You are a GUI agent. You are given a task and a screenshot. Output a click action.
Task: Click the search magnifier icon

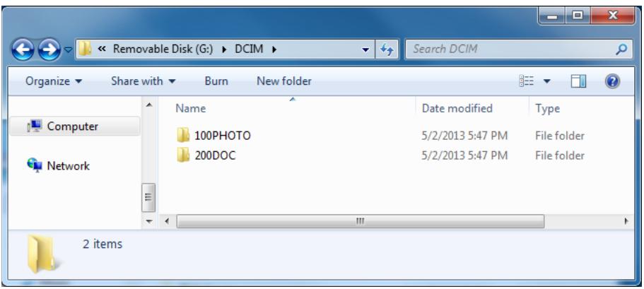pos(622,49)
